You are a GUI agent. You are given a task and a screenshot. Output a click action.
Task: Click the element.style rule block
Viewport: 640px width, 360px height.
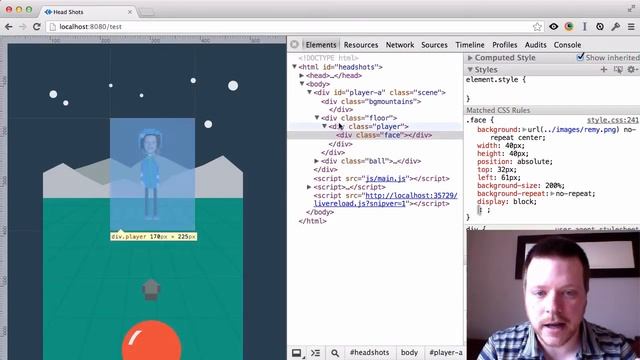(553, 89)
